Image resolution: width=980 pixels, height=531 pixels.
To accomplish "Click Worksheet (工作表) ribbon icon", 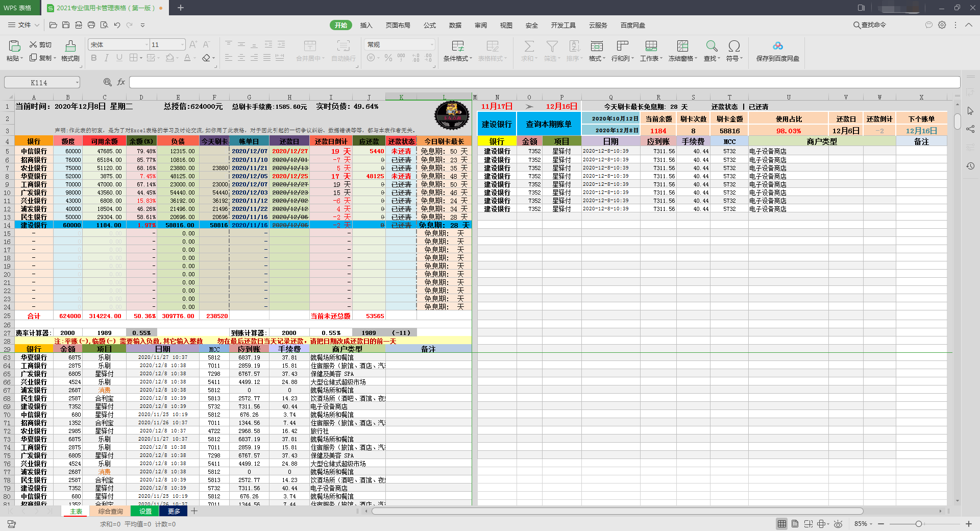I will 651,46.
